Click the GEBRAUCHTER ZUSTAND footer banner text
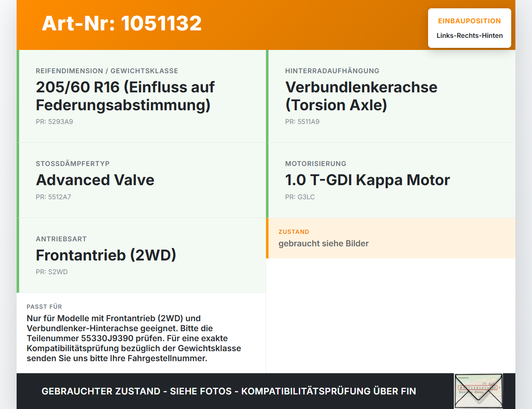532x409 pixels. (x=229, y=392)
